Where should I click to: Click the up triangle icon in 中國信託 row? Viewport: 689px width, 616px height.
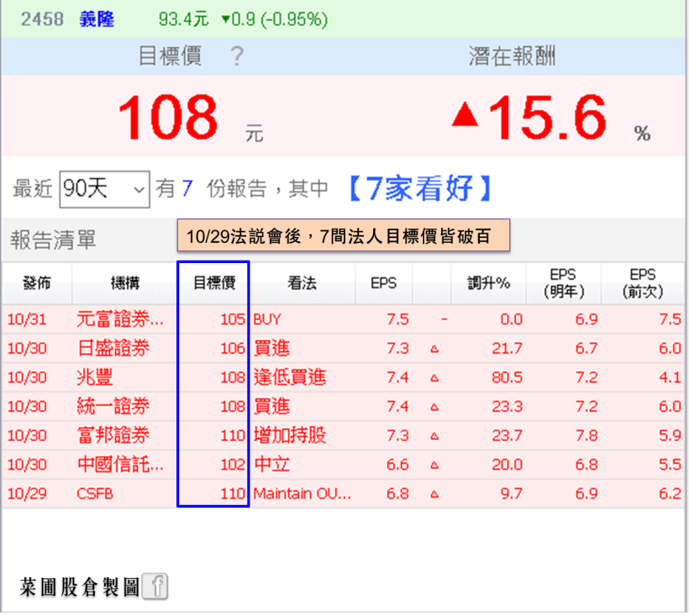[x=434, y=465]
